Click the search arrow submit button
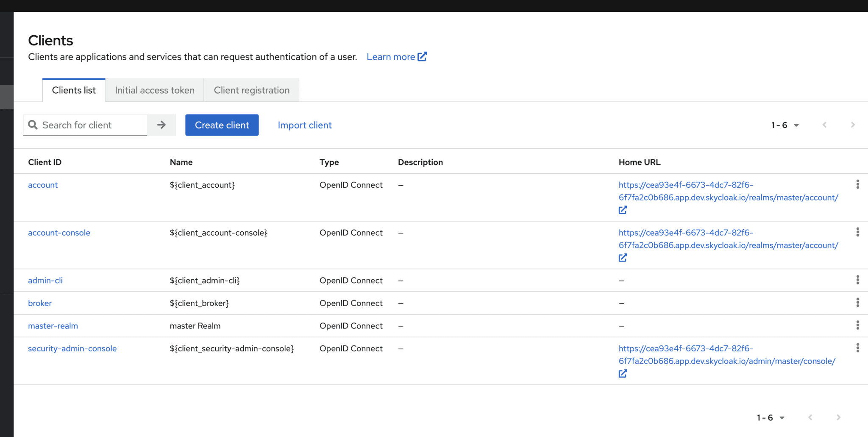The image size is (868, 437). coord(161,125)
